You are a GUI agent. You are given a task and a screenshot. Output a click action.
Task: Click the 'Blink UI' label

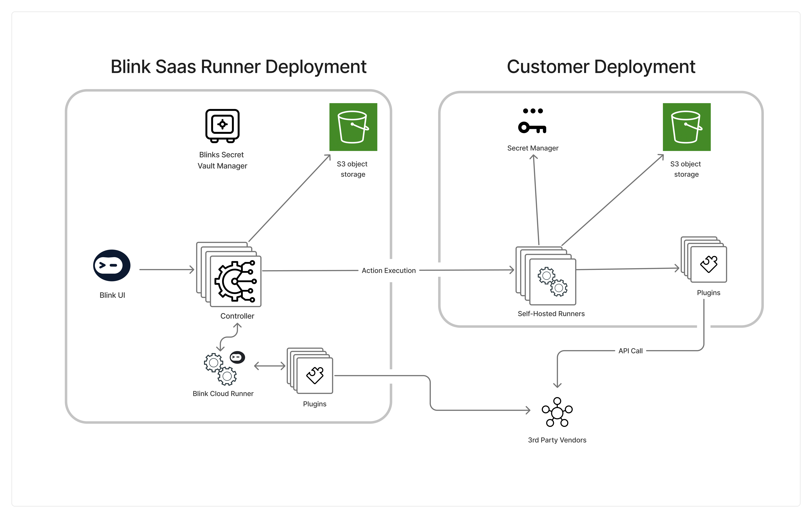click(112, 295)
